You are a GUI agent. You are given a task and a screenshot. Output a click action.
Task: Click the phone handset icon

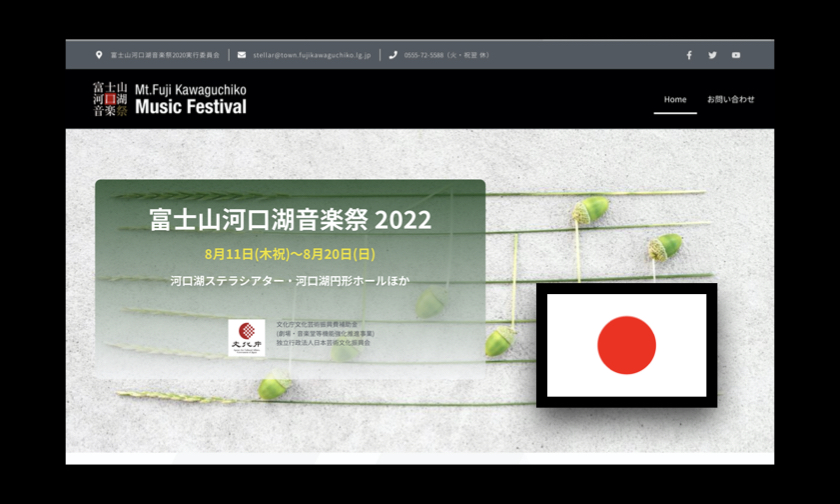(x=393, y=55)
